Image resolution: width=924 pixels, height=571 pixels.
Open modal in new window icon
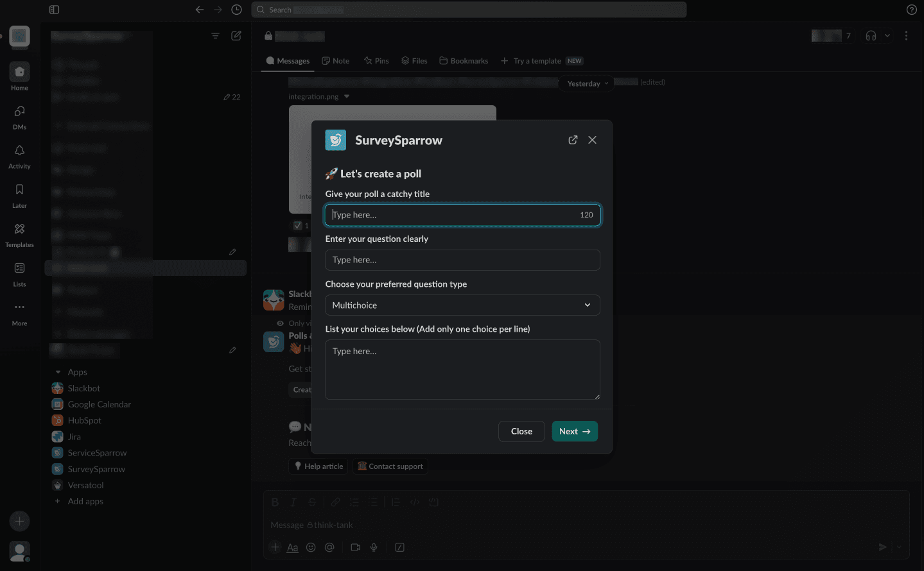(x=573, y=140)
